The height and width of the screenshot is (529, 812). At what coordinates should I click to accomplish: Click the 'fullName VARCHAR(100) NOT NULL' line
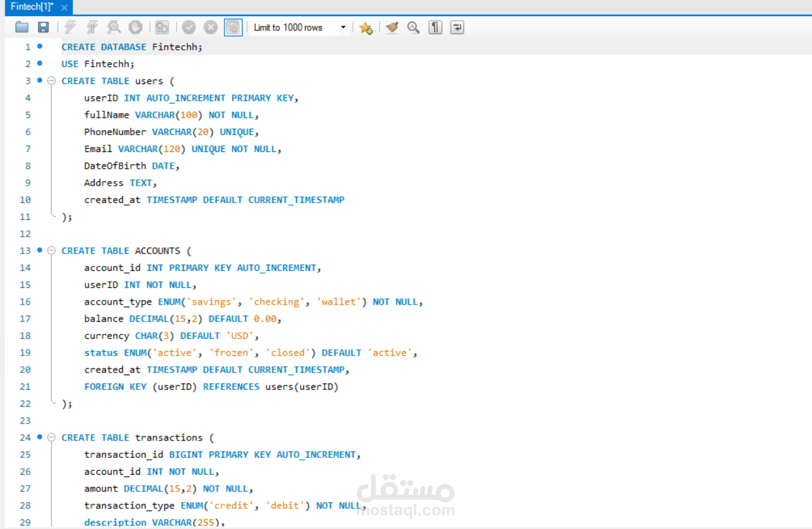click(171, 115)
